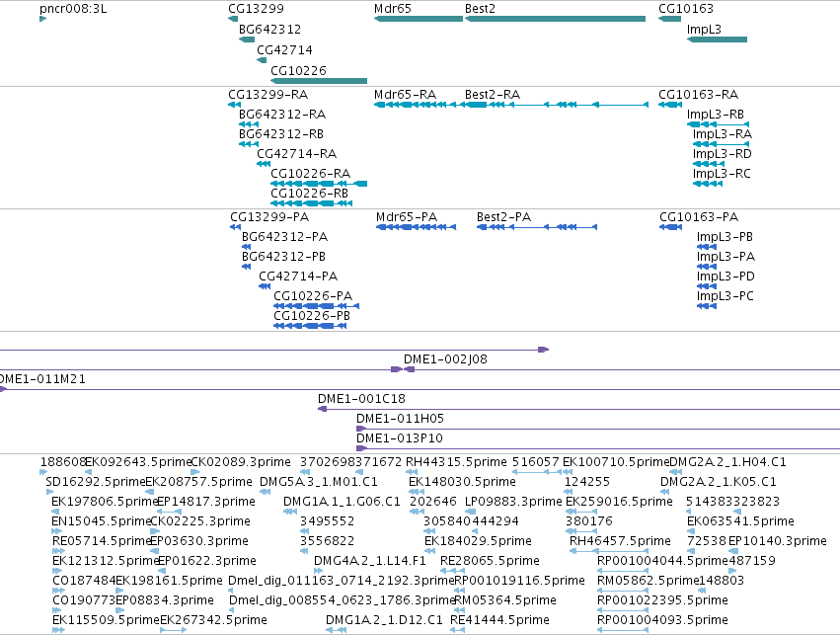Select the CG10226 gene bar
The width and height of the screenshot is (840, 635).
point(319,81)
